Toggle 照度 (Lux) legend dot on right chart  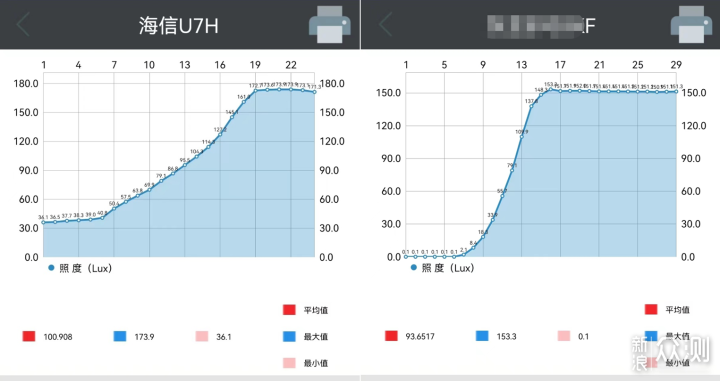414,268
